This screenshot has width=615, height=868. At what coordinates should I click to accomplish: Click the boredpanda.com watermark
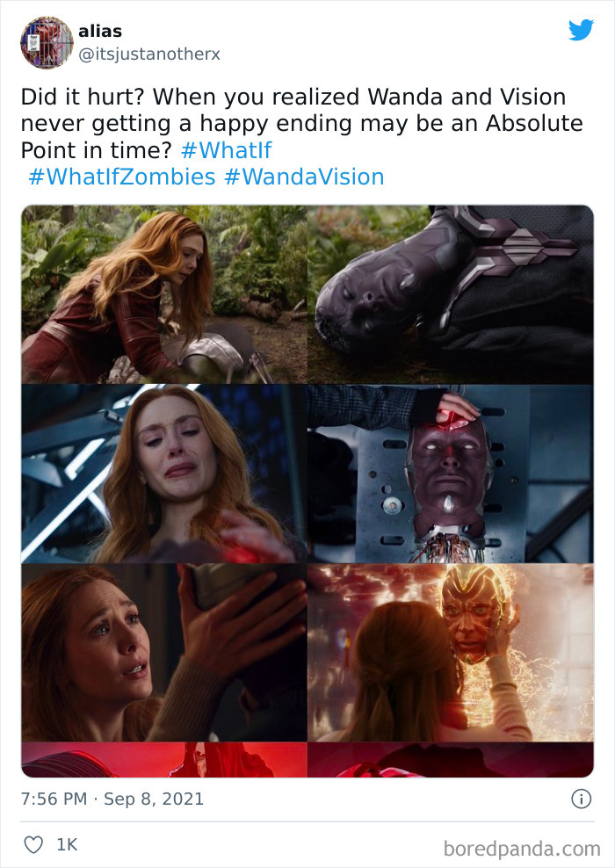[522, 849]
